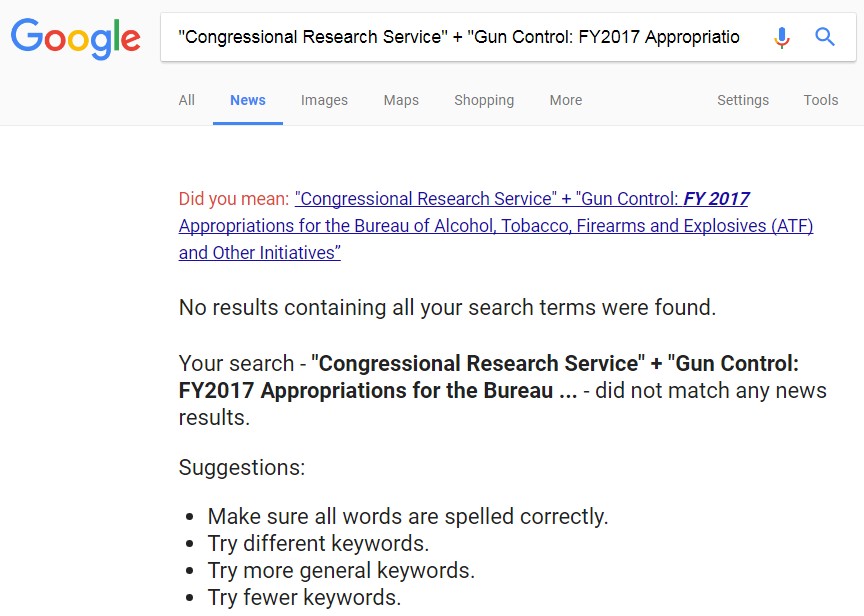This screenshot has height=616, width=864.
Task: Click the magnifying glass search icon
Action: (x=825, y=38)
